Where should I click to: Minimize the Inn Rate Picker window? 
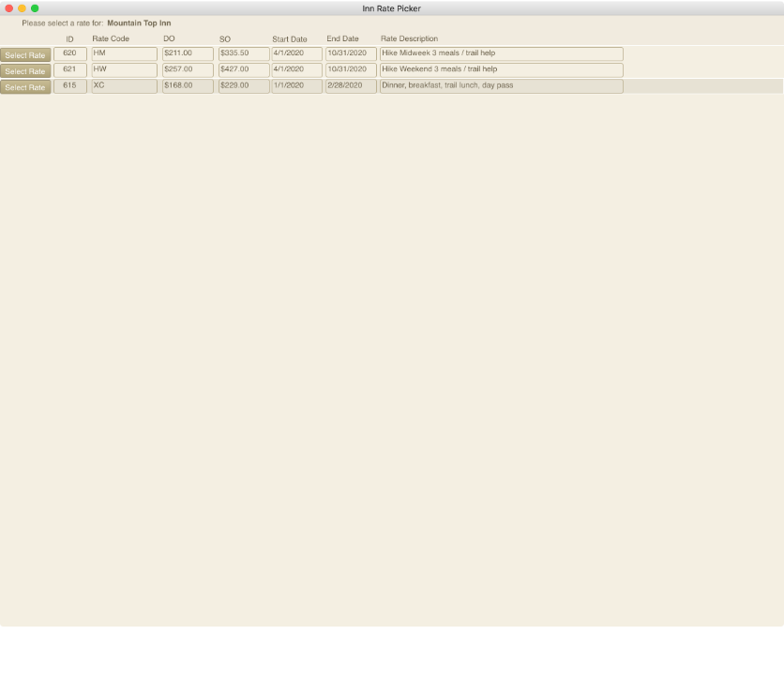(23, 8)
